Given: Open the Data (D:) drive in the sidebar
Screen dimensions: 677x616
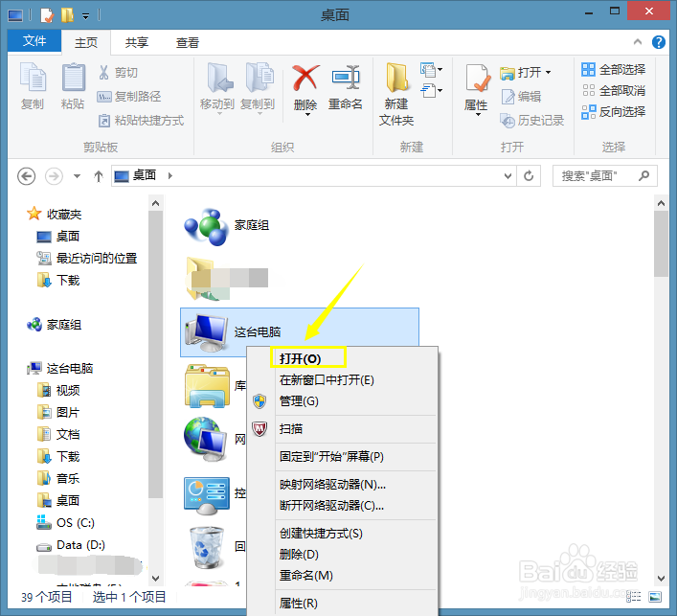Looking at the screenshot, I should coord(71,545).
